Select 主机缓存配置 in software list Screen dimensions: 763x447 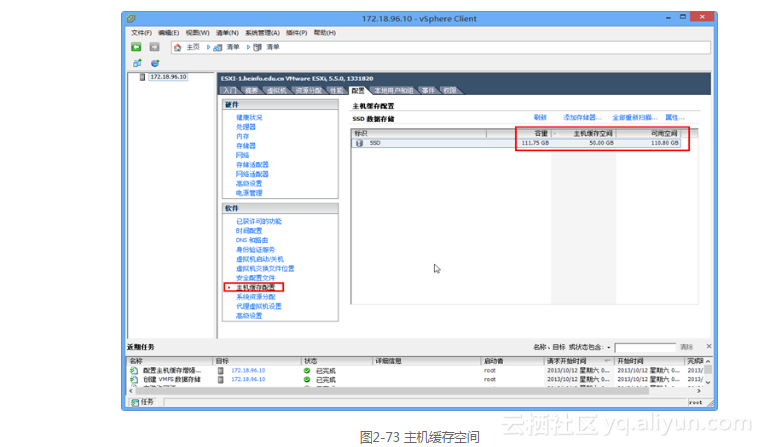click(255, 287)
